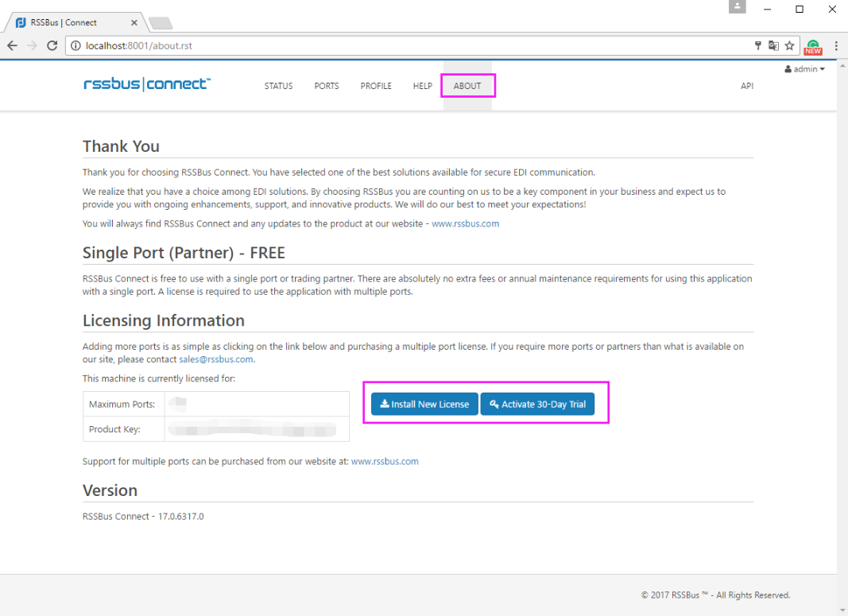Open the API link in navbar
Image resolution: width=848 pixels, height=616 pixels.
747,86
